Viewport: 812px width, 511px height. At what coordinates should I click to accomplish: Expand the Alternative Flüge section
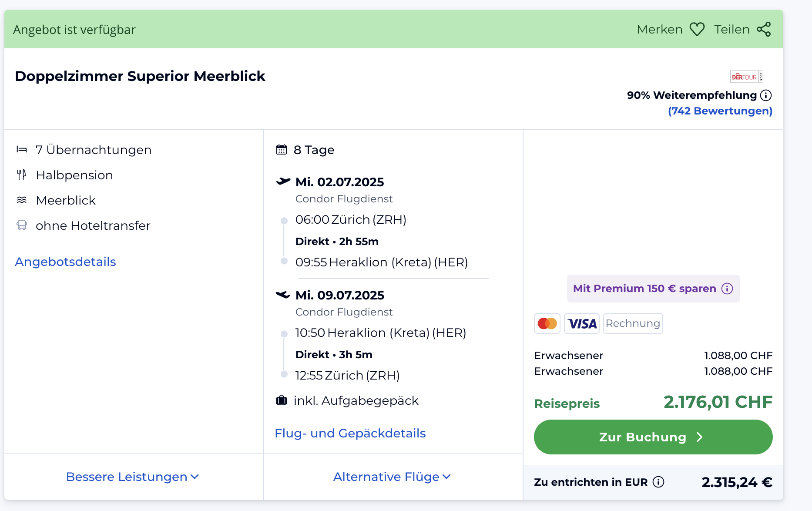click(x=392, y=477)
